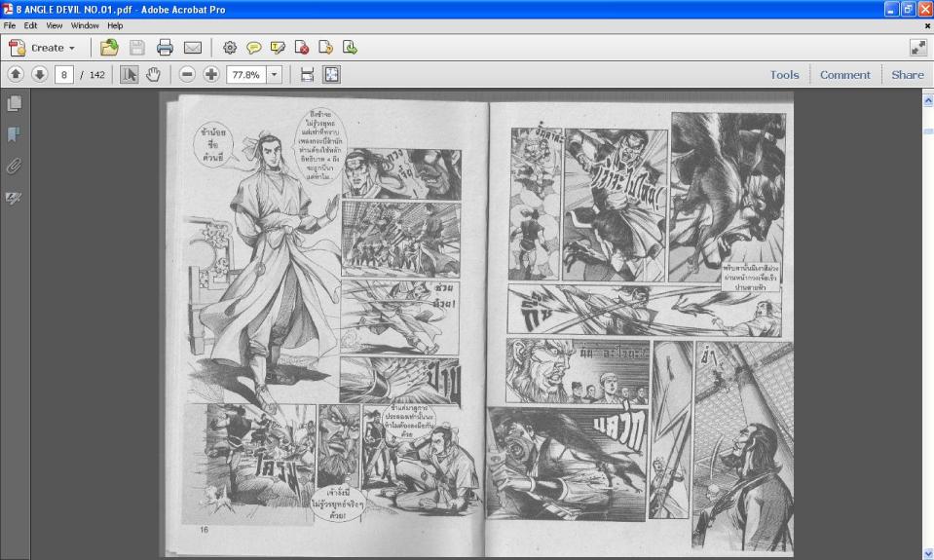Open the gear customize tools icon
The width and height of the screenshot is (934, 560).
click(x=229, y=48)
